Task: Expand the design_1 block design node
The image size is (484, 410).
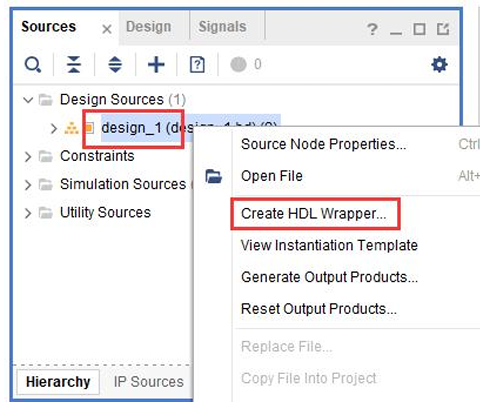Action: 54,128
